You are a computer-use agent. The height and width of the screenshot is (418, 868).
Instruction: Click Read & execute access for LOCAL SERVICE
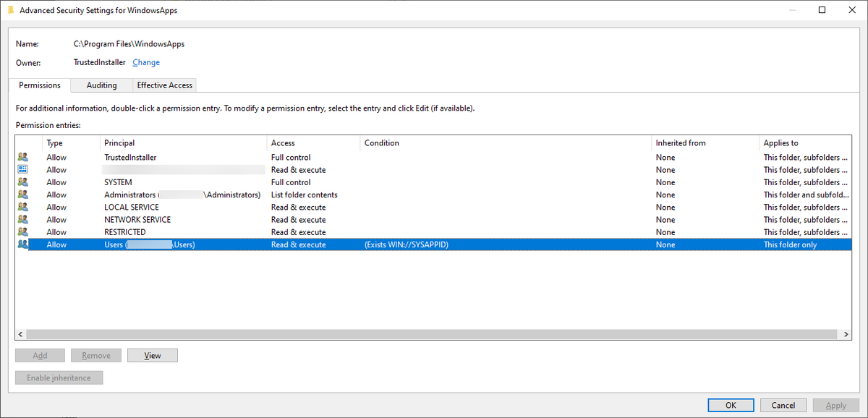[299, 207]
